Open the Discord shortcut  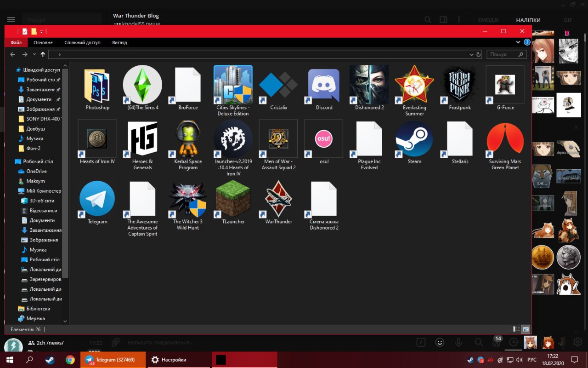click(324, 88)
